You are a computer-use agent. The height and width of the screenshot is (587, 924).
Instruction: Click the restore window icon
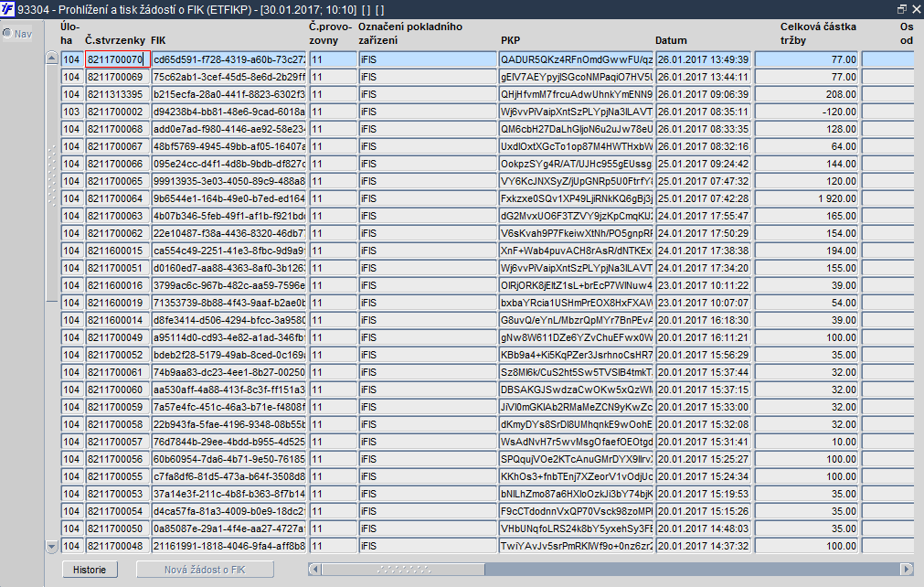point(901,9)
